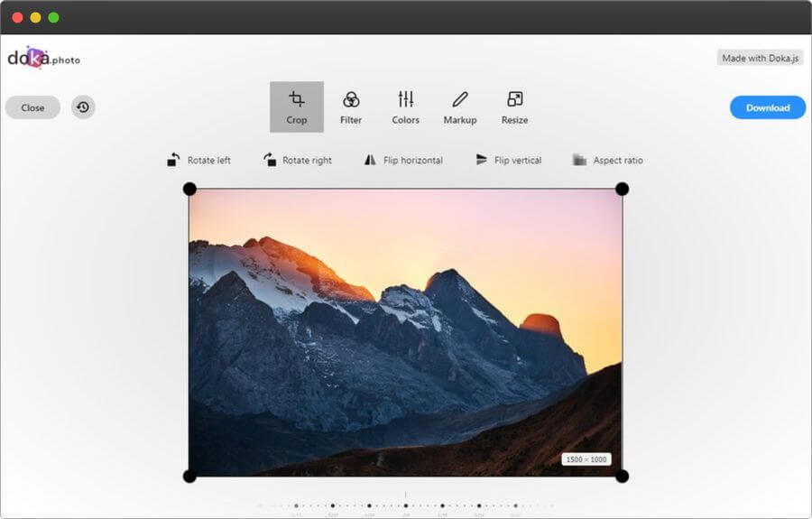Click the yellow macOS minimize button
Image resolution: width=812 pixels, height=519 pixels.
(35, 18)
